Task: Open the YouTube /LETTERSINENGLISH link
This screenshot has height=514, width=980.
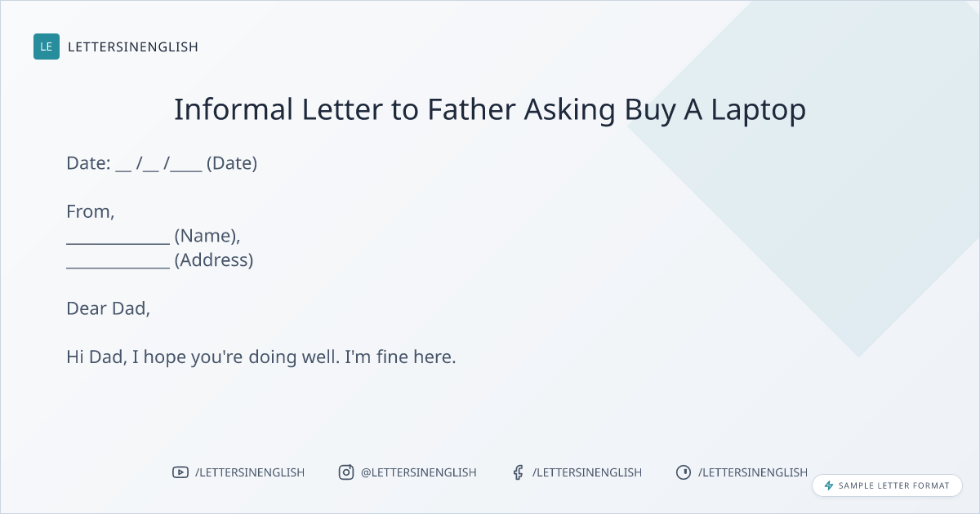Action: coord(250,472)
